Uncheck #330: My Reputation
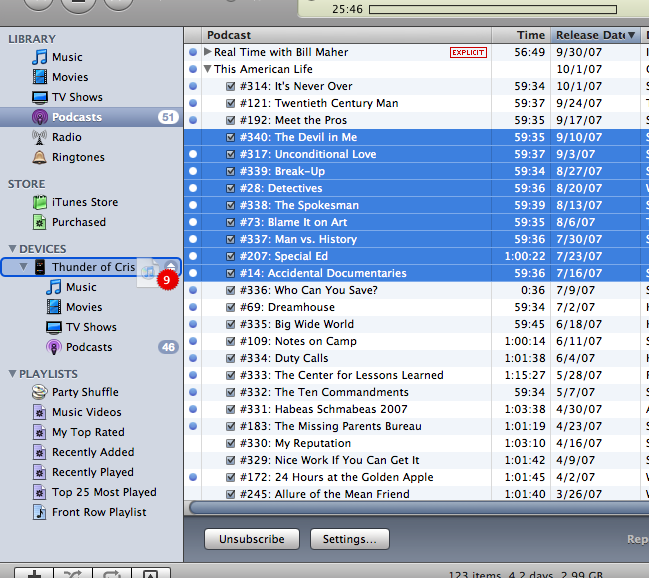 [231, 443]
